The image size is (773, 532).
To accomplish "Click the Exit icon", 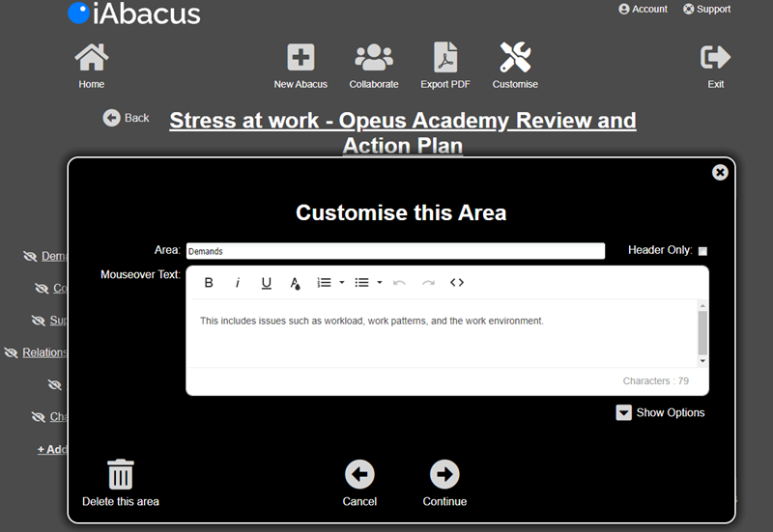I will point(715,57).
